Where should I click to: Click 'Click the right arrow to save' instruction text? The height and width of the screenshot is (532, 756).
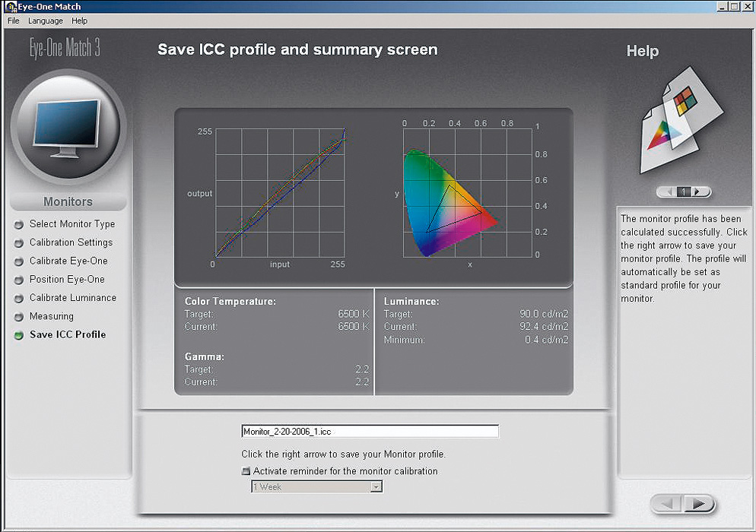click(x=343, y=454)
